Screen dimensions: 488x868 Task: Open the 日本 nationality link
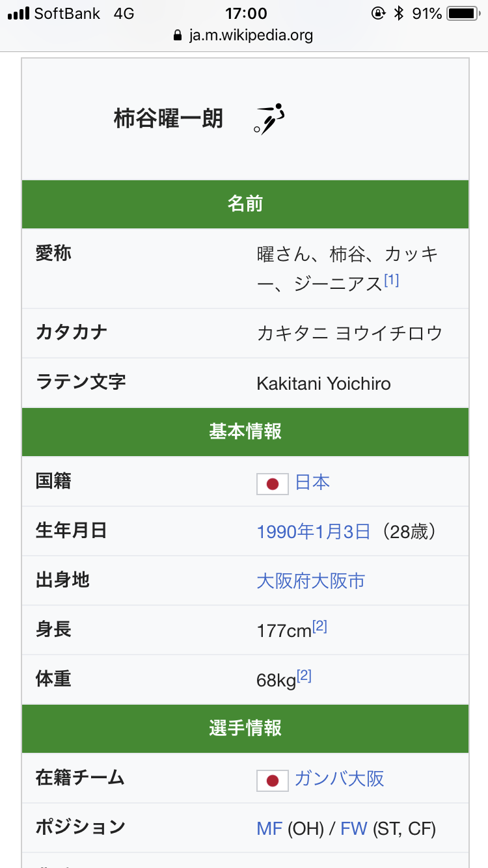312,482
